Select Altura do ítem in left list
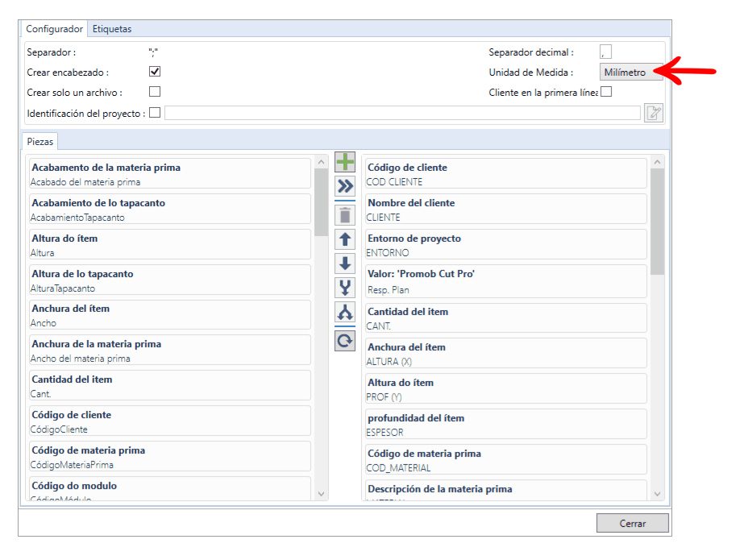The image size is (744, 560). (170, 245)
